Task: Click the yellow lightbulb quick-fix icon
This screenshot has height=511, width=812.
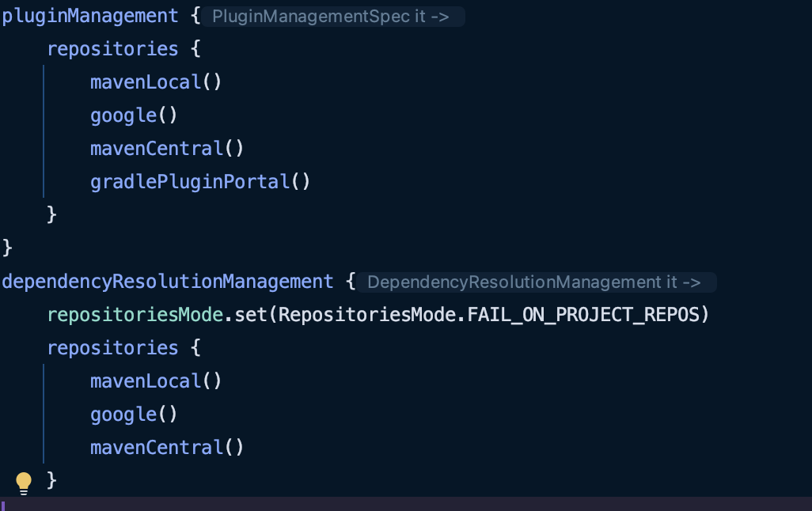Action: point(24,482)
